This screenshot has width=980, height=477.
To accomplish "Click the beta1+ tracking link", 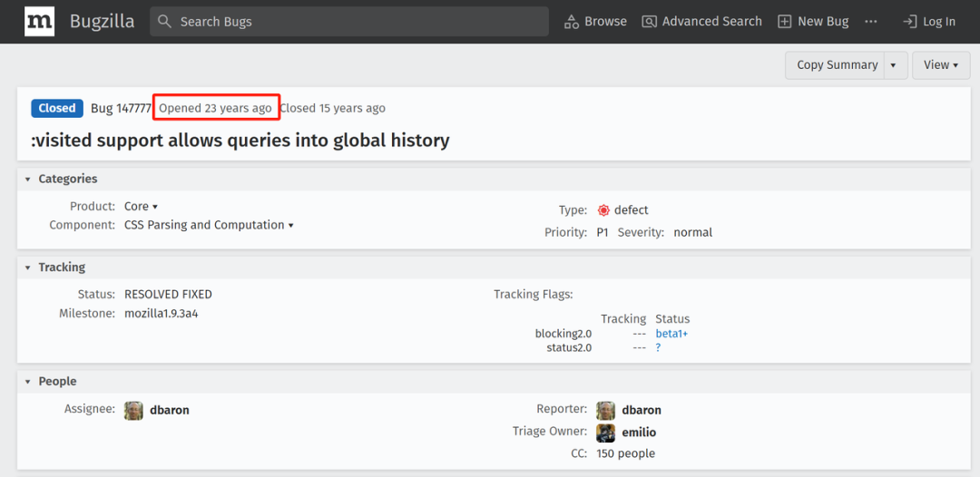I will point(671,334).
